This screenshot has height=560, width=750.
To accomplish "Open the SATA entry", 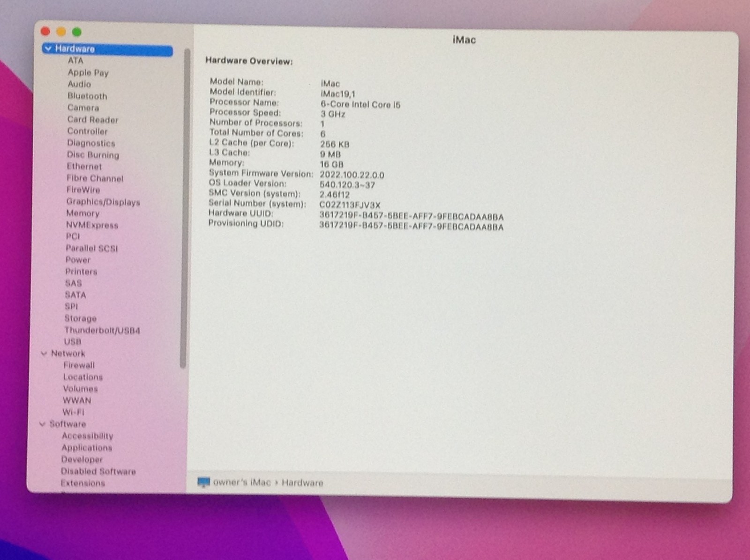I will (x=75, y=295).
